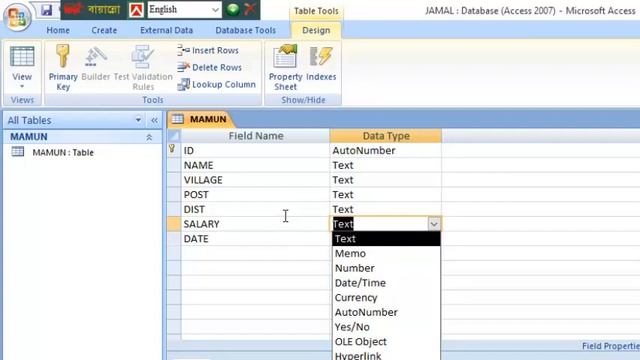Choose AutoNumber in data type list
640x360 pixels.
coord(386,312)
